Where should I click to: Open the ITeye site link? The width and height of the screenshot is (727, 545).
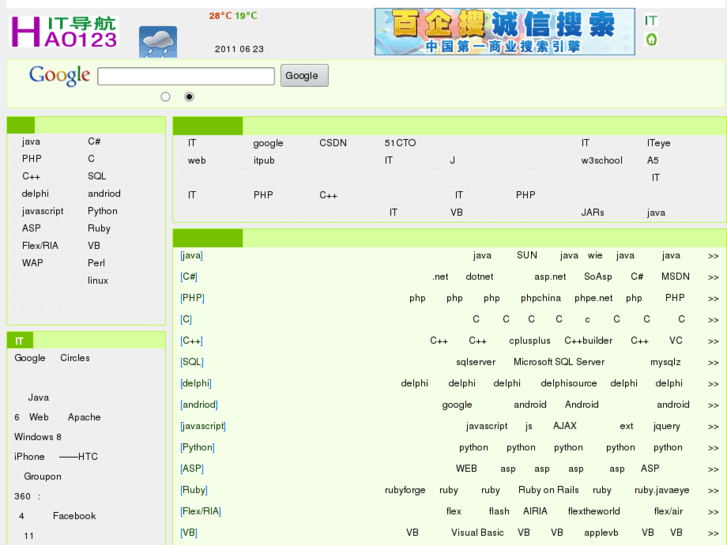click(x=659, y=143)
